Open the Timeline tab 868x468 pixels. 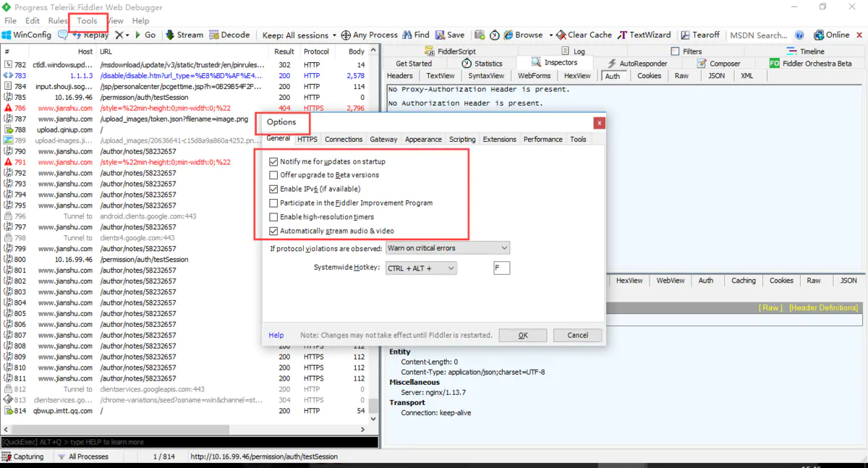[x=805, y=51]
